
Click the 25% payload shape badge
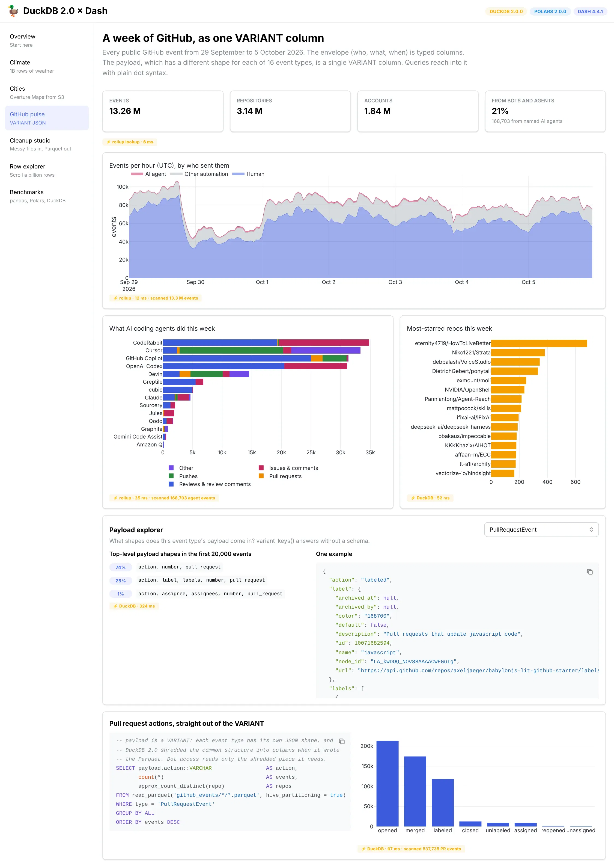[x=121, y=580]
